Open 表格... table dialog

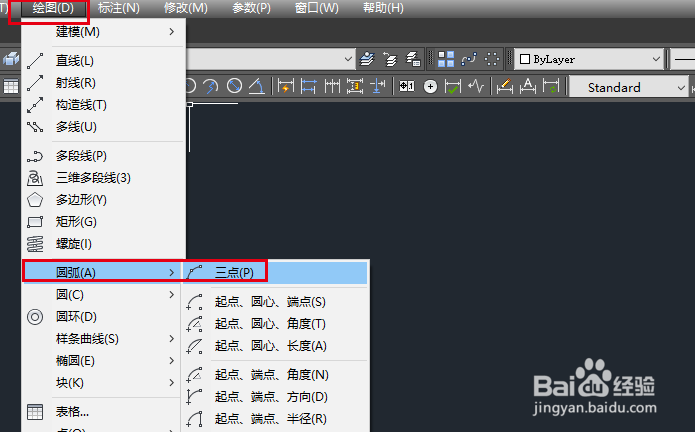click(103, 412)
